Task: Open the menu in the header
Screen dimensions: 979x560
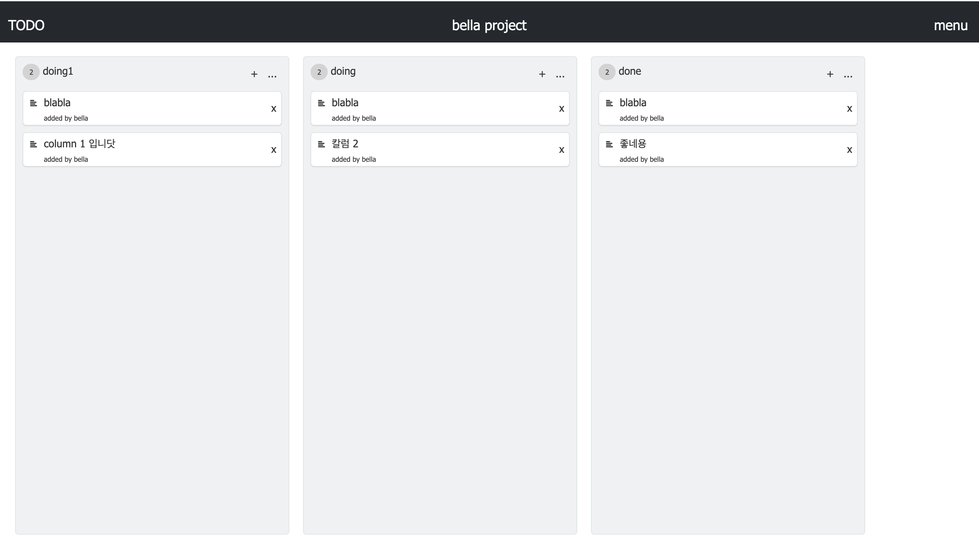Action: pyautogui.click(x=950, y=25)
